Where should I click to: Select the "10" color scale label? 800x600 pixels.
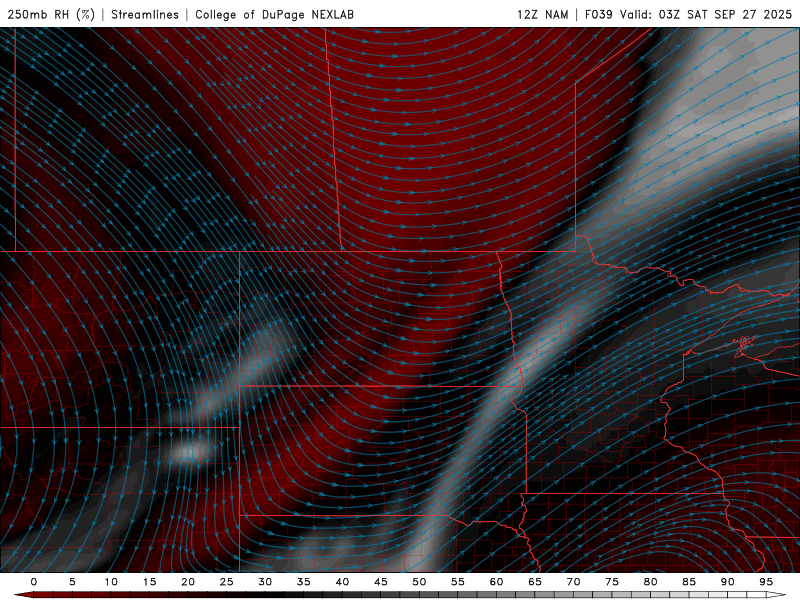coord(111,582)
